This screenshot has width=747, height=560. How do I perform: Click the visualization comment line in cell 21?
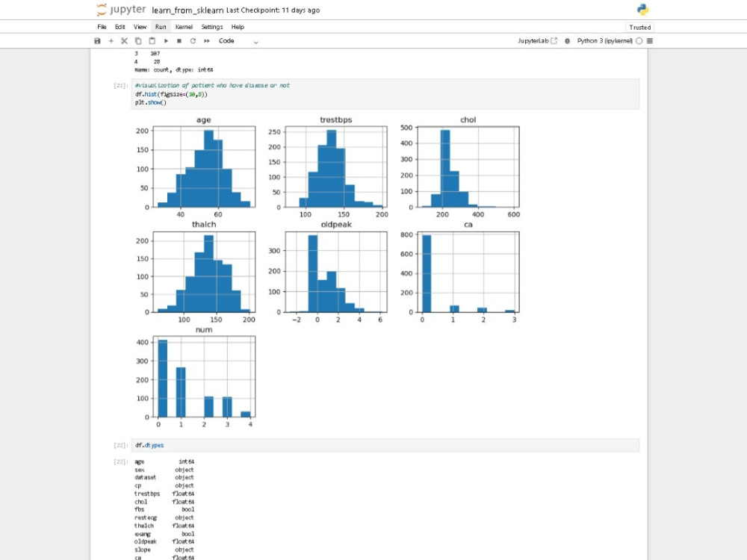(x=212, y=85)
